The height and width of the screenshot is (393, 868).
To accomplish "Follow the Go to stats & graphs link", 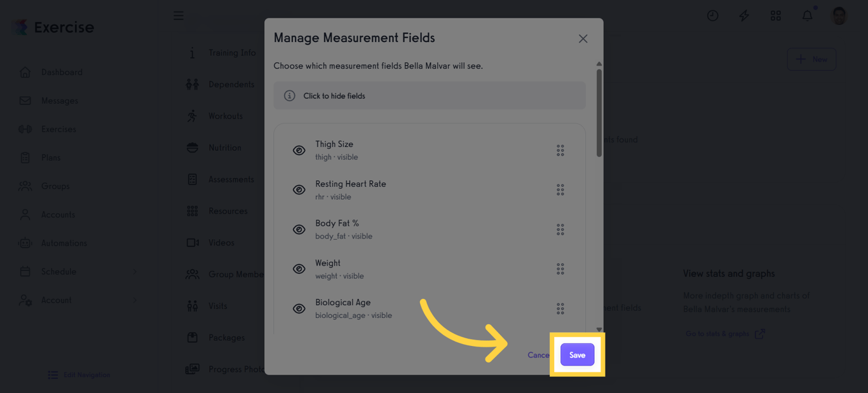I will click(719, 333).
